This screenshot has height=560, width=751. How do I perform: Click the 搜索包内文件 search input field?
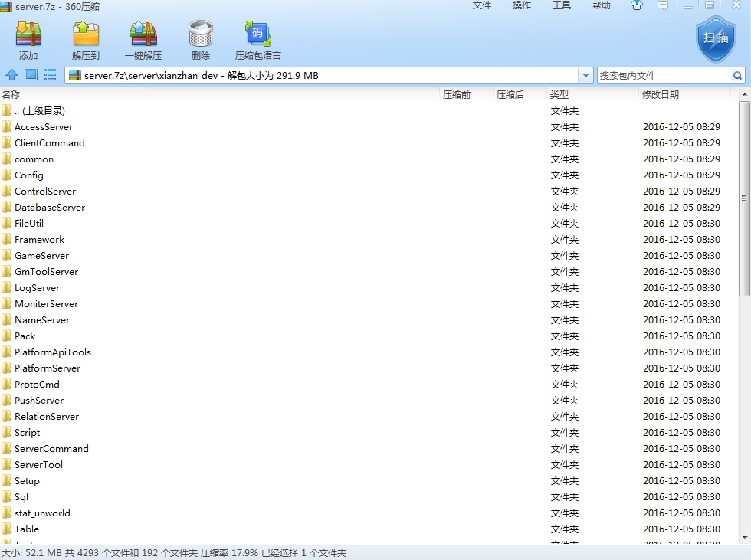pyautogui.click(x=664, y=75)
